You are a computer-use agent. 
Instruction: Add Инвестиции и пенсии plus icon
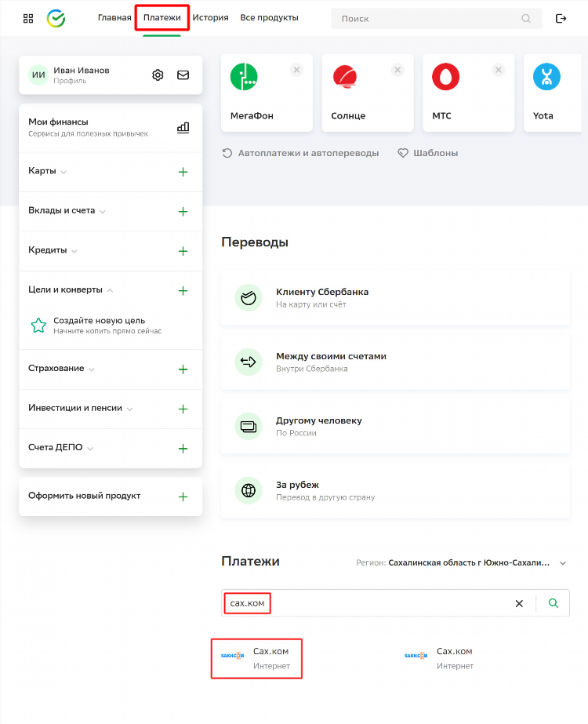(183, 409)
